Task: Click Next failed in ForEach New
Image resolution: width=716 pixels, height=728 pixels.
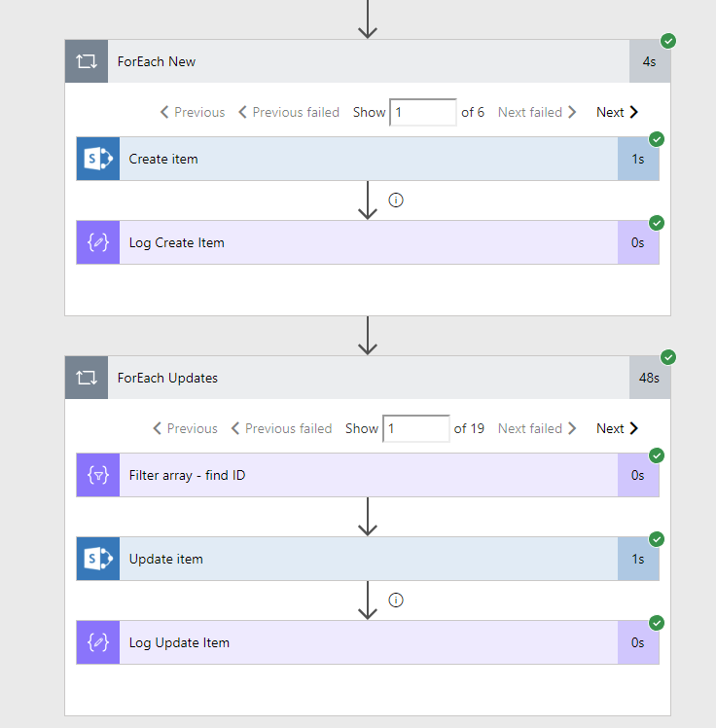Action: click(x=537, y=112)
